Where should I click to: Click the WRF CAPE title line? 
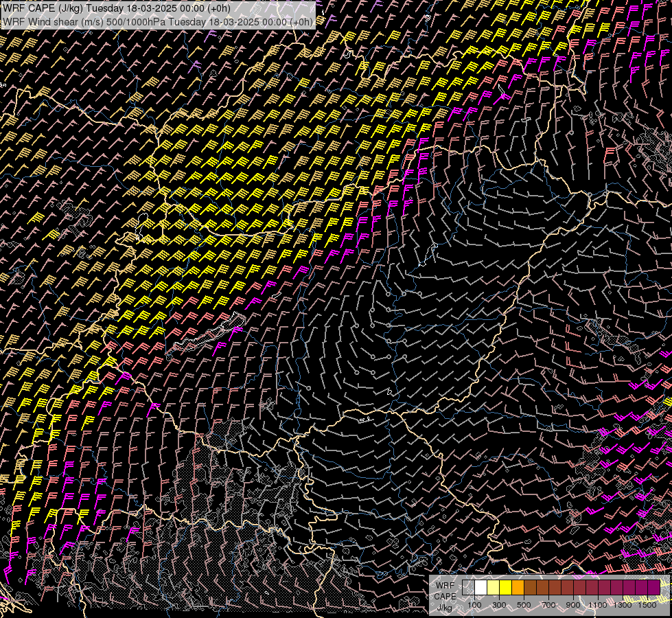[116, 8]
